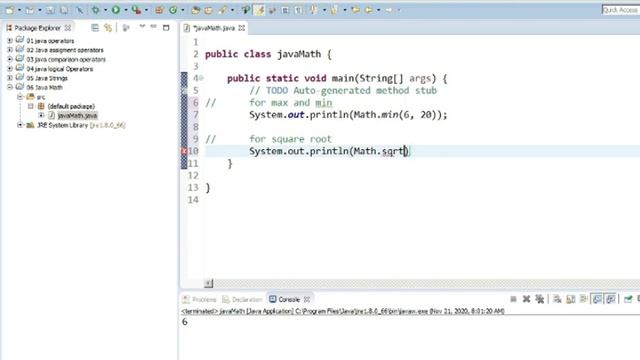
Task: Close the Console view
Action: 307,299
